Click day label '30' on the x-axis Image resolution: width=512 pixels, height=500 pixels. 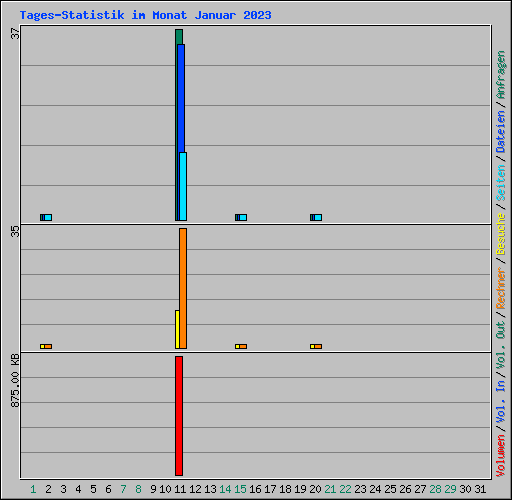coord(465,489)
